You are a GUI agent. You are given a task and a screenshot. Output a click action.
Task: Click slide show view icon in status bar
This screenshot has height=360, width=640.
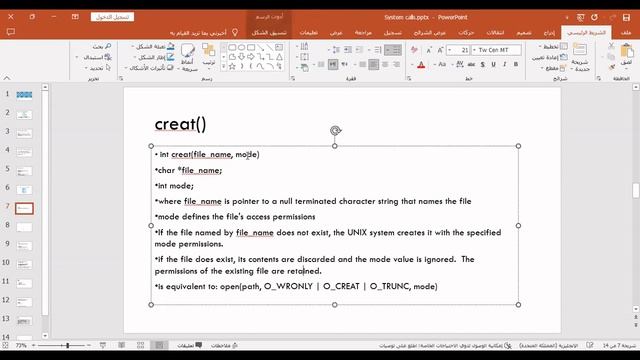click(x=103, y=345)
